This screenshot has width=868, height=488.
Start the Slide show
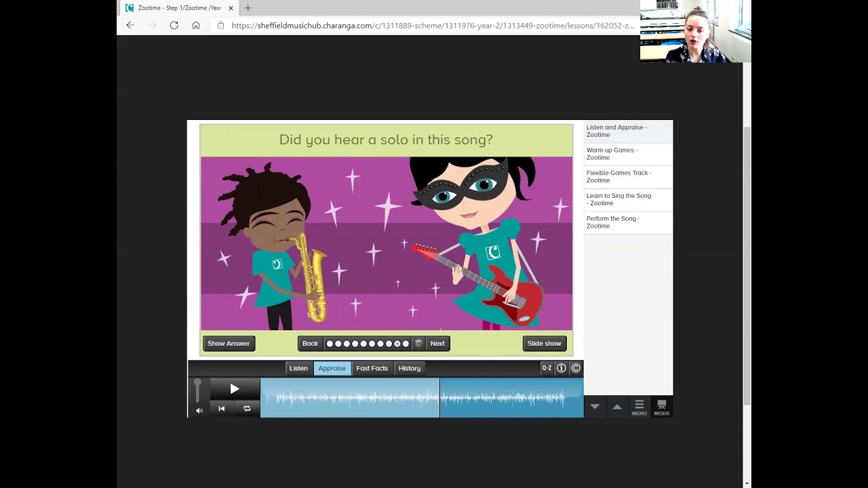pos(545,344)
